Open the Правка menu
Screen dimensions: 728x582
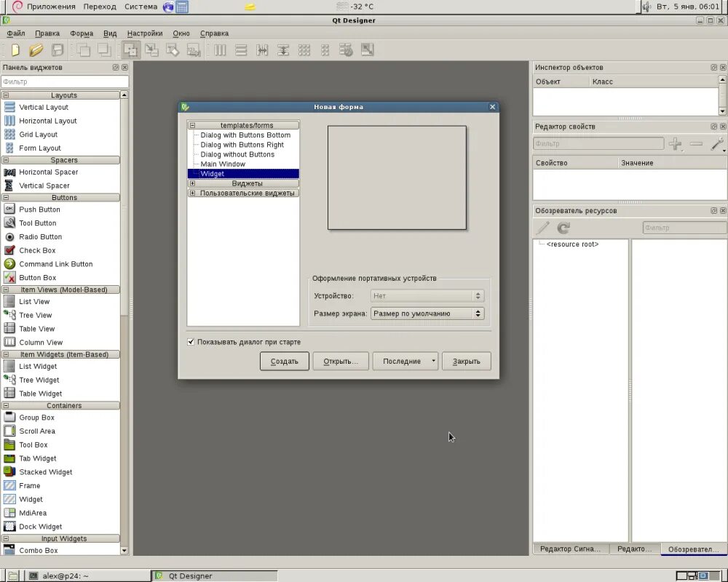[47, 33]
